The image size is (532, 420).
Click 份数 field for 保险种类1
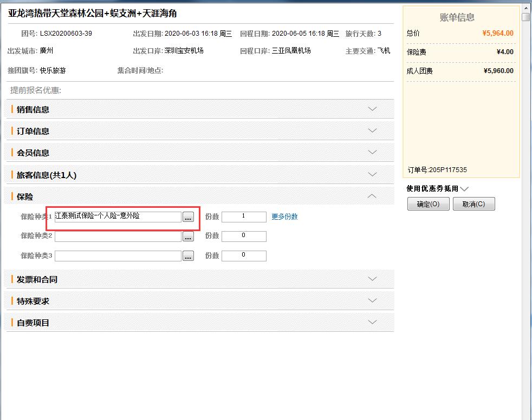[x=244, y=216]
